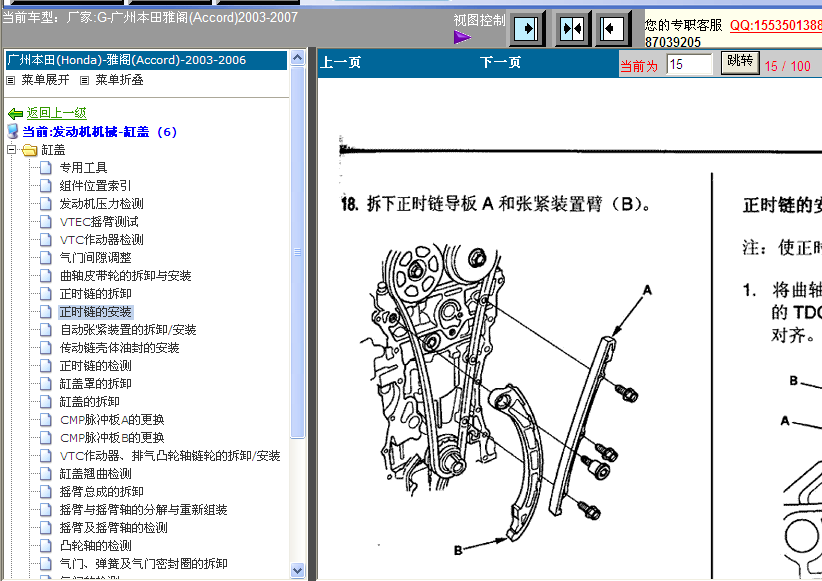The height and width of the screenshot is (581, 822).
Task: Click page icon beside 正时链的安装
Action: tap(46, 312)
